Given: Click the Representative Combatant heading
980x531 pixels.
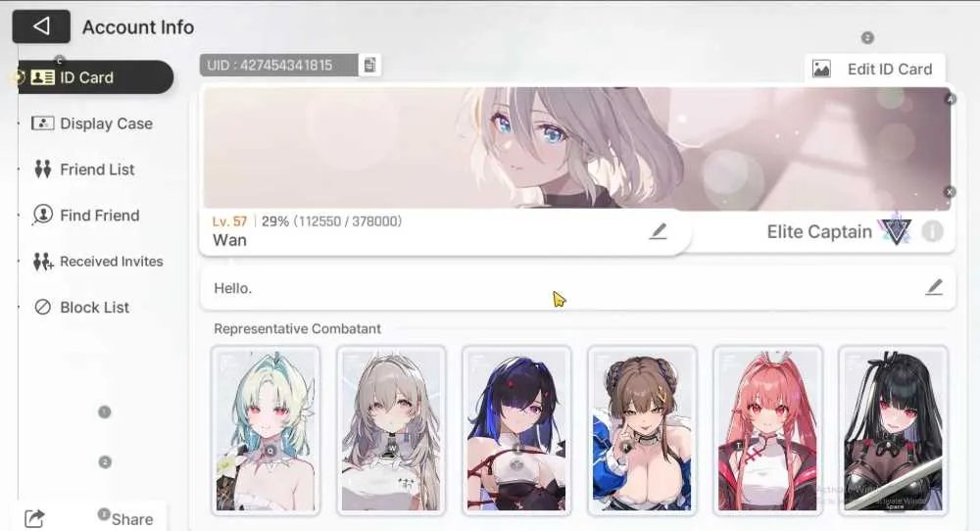Looking at the screenshot, I should tap(297, 328).
